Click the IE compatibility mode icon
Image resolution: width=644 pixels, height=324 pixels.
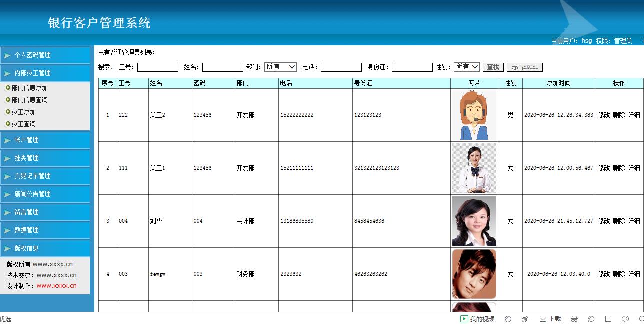pos(591,319)
